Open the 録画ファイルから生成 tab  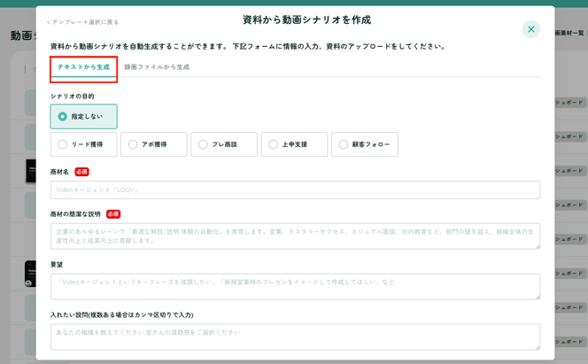click(x=157, y=67)
